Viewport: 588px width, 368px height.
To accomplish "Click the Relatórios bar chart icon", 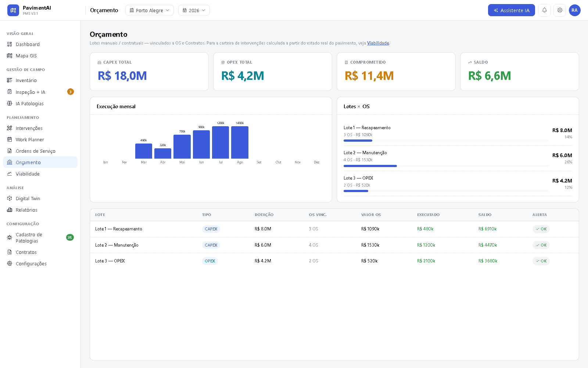I will tap(10, 210).
